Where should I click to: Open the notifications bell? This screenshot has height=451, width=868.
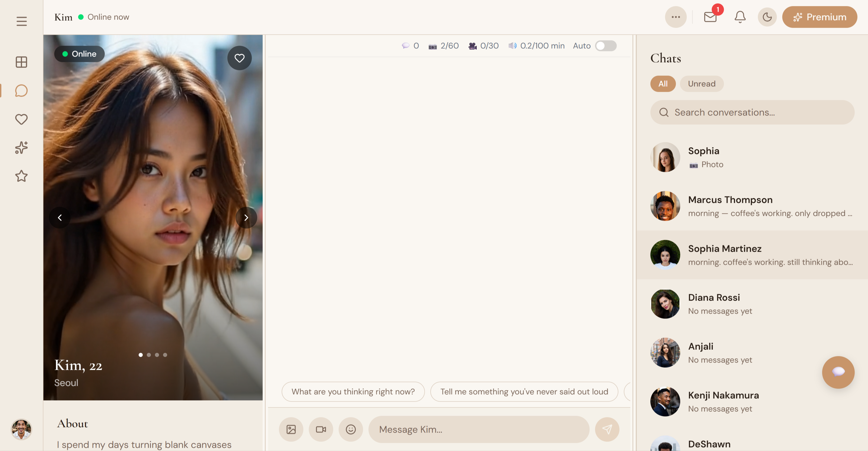point(740,17)
